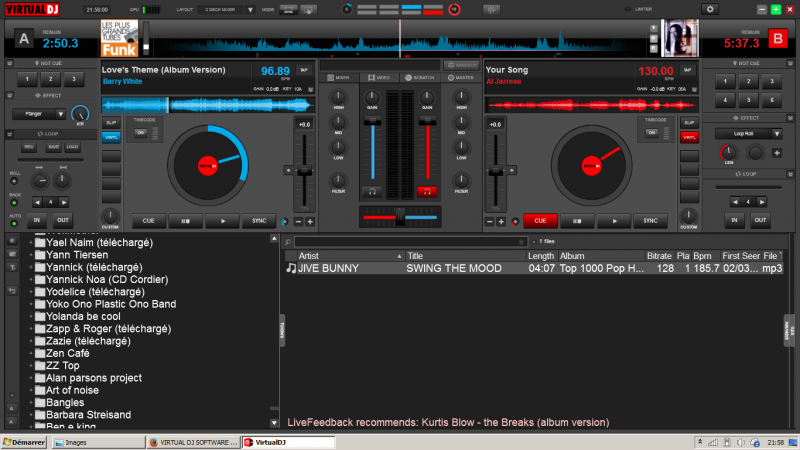Switch to the VIDEO tab
The image size is (800, 450).
tap(379, 78)
